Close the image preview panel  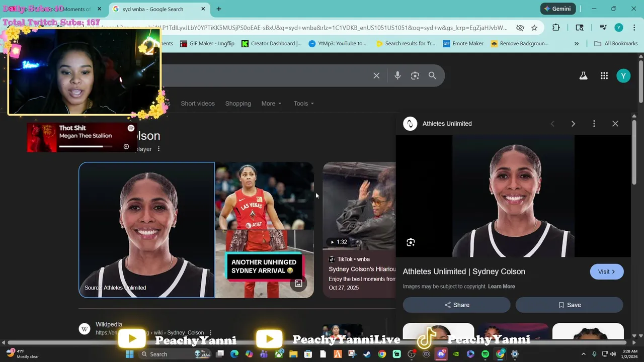[615, 124]
